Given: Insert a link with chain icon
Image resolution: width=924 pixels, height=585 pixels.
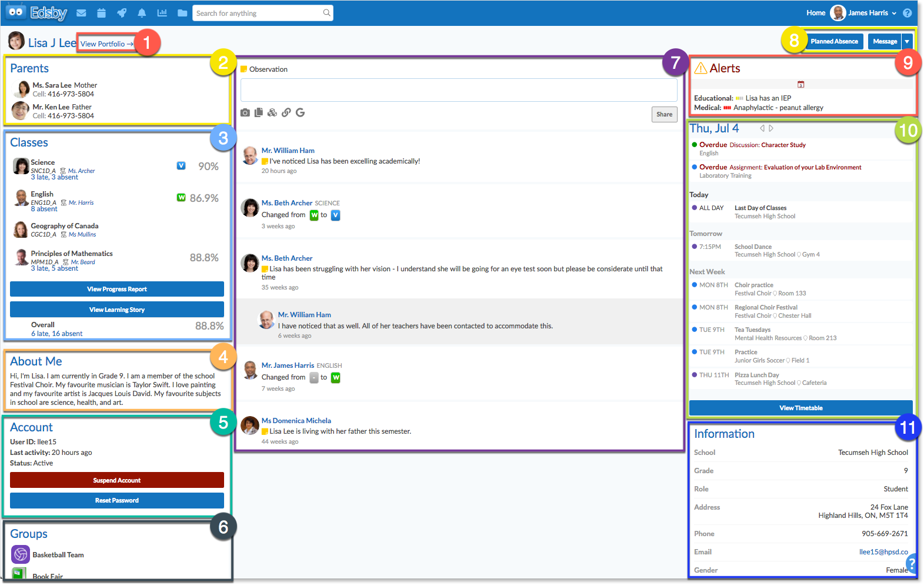Looking at the screenshot, I should click(286, 112).
